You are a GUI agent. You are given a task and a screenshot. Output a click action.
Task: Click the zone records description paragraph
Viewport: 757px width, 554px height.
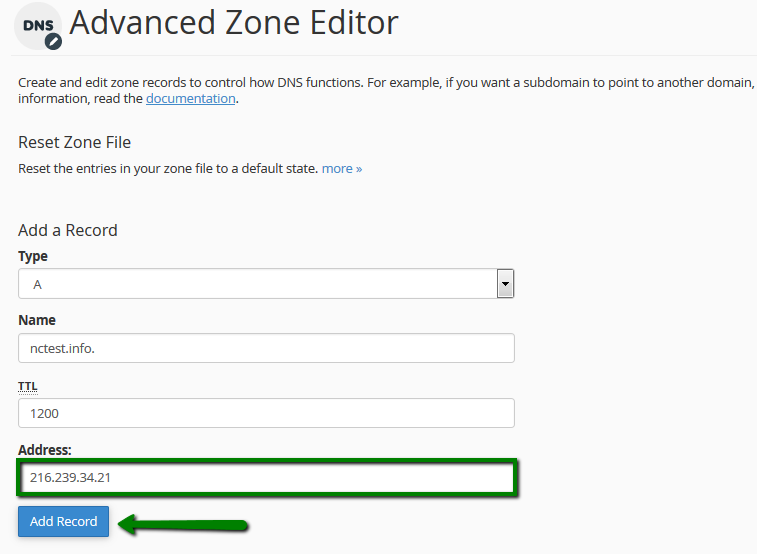point(386,90)
